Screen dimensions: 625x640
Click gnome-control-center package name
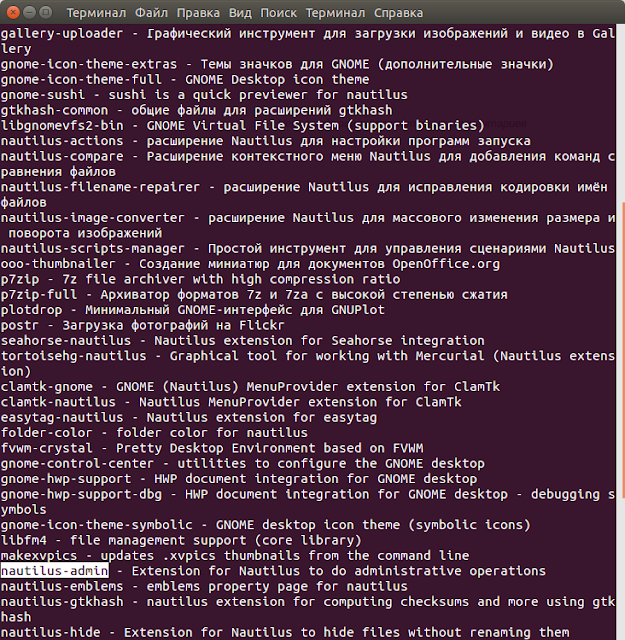pos(77,463)
